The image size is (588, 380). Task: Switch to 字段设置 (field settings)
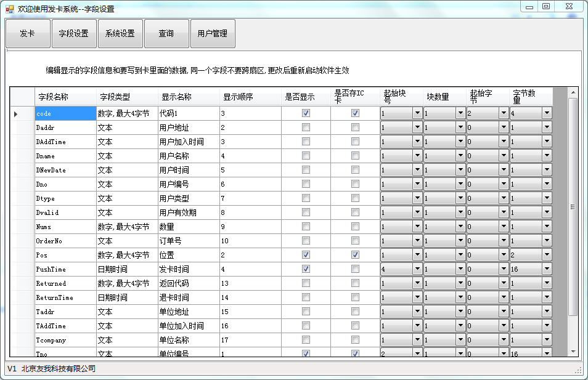pyautogui.click(x=73, y=34)
